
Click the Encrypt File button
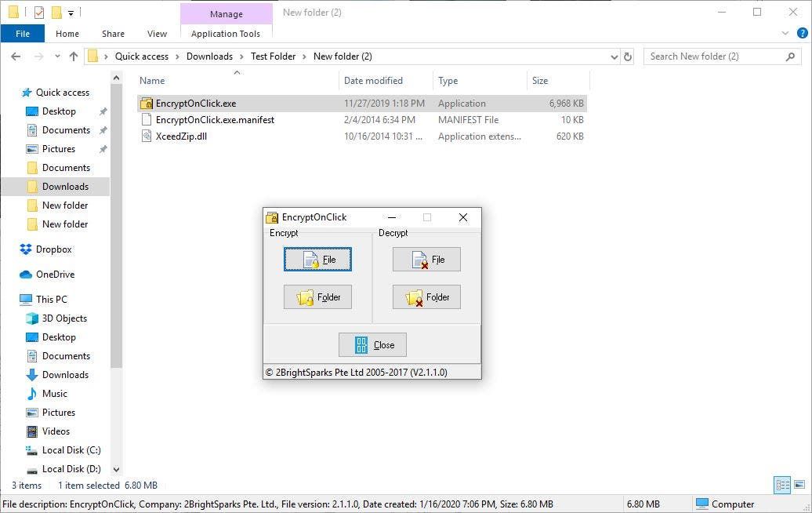click(317, 259)
